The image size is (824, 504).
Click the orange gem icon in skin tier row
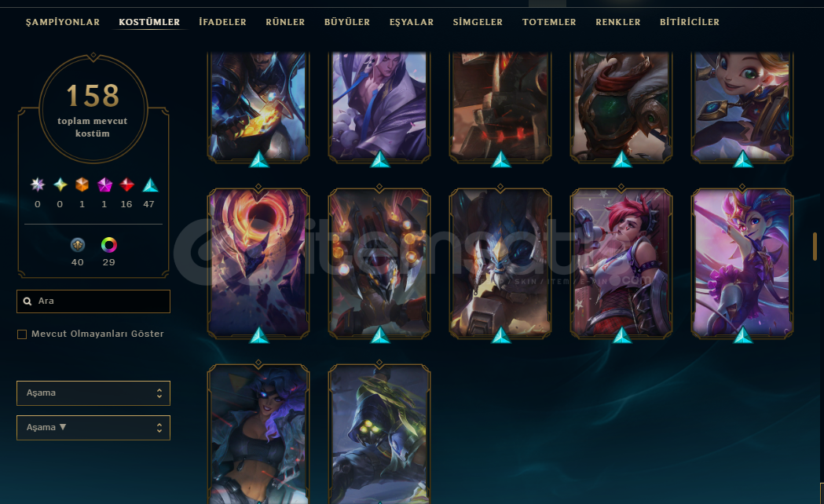(82, 184)
